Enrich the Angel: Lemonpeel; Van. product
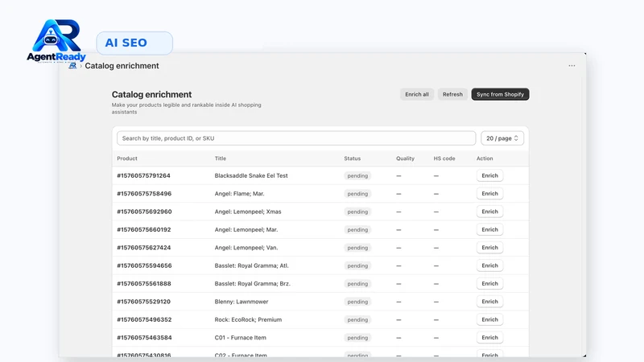Screen dimensions: 644x362 click(x=489, y=248)
